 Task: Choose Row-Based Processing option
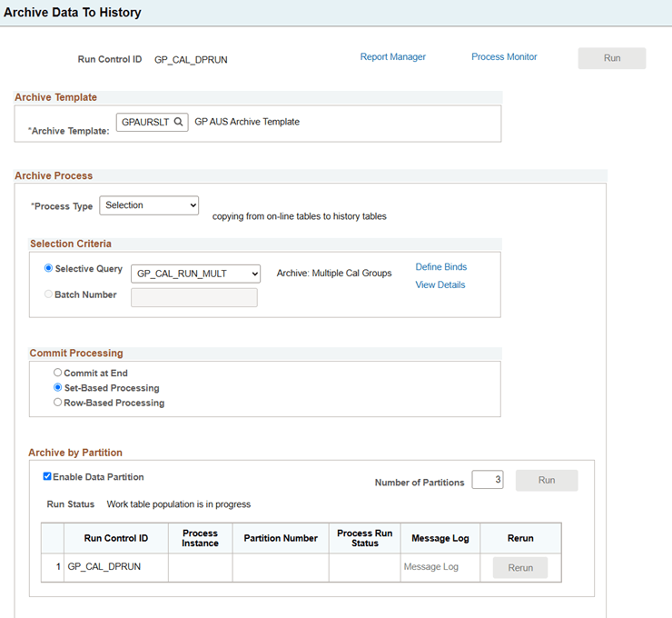(x=57, y=403)
